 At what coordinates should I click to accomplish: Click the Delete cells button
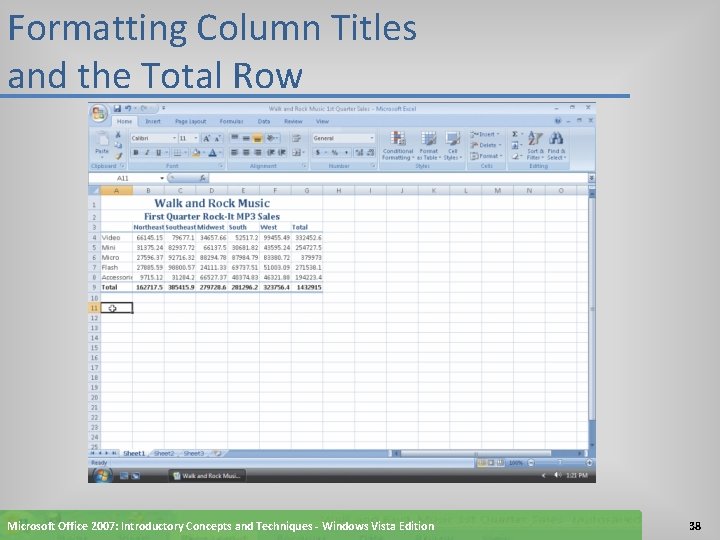486,145
